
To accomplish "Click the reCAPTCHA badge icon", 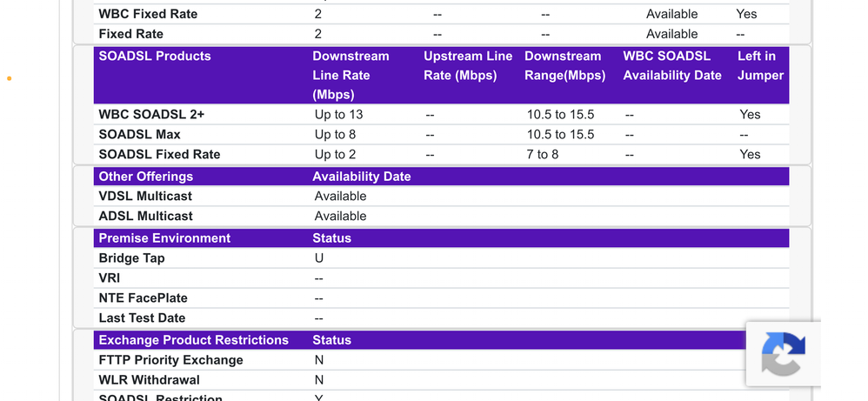I will pos(783,354).
